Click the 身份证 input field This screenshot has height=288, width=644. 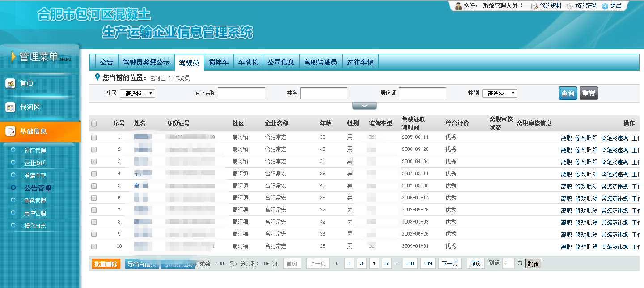tap(423, 93)
